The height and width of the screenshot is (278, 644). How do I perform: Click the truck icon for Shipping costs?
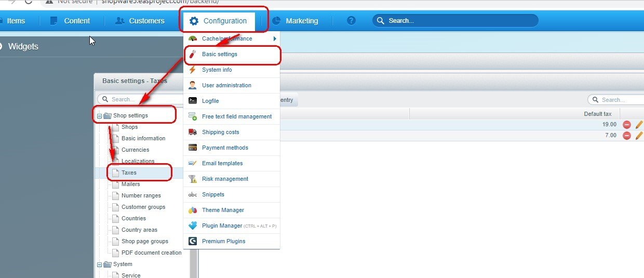click(193, 132)
